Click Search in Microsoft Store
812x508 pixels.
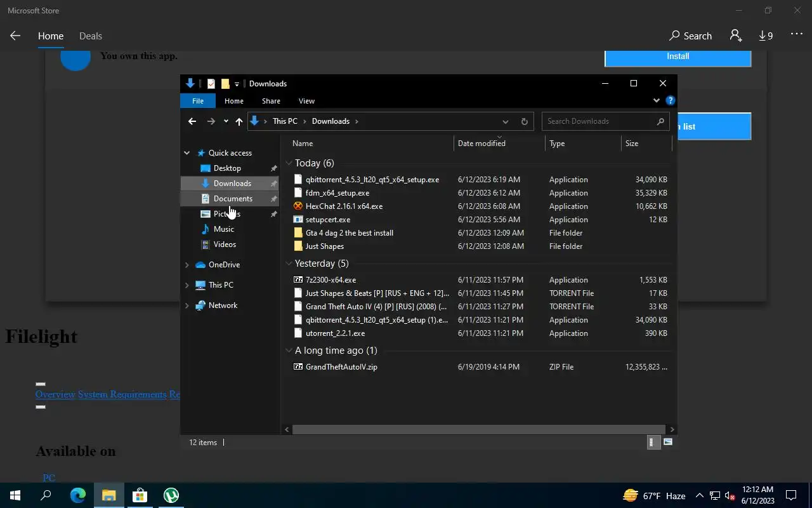point(690,36)
